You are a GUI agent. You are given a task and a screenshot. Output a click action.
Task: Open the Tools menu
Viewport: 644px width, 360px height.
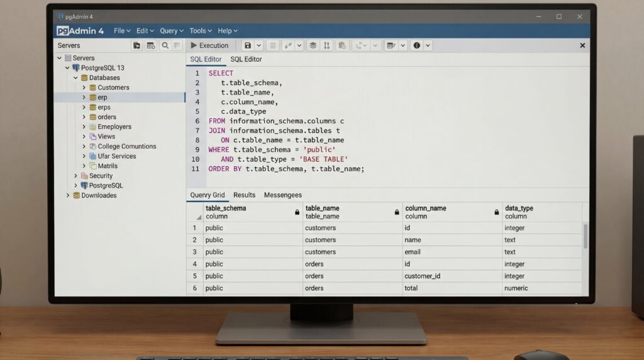(x=201, y=31)
